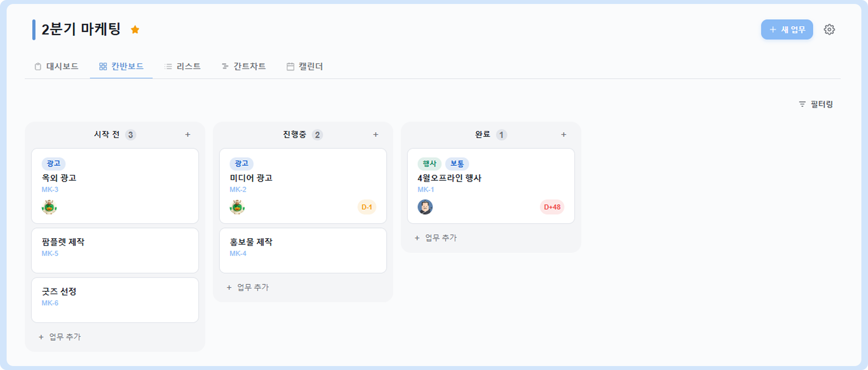Click assignee avatar on 옥외 광고 card
The image size is (868, 370).
(49, 207)
